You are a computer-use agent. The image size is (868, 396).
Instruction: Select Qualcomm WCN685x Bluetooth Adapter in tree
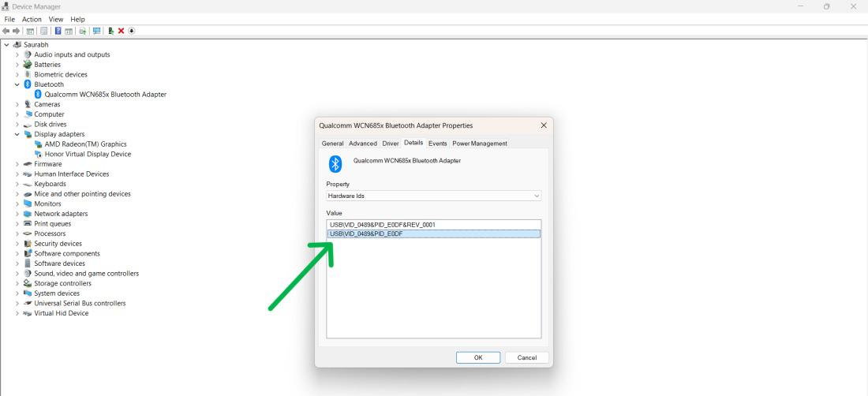[x=105, y=95]
